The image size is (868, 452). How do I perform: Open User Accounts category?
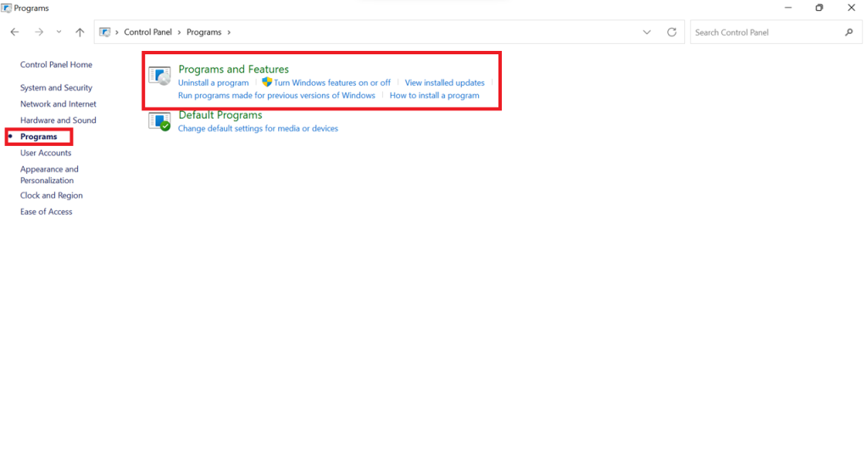(46, 153)
